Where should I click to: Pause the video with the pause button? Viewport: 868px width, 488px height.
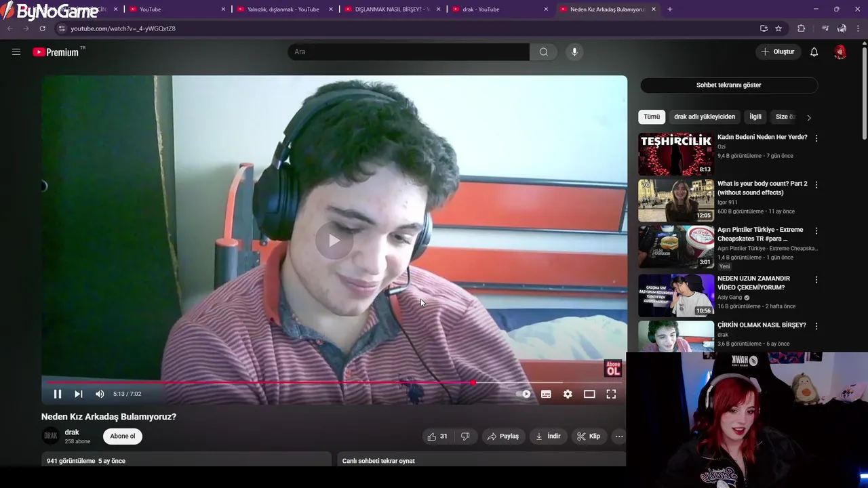point(58,394)
